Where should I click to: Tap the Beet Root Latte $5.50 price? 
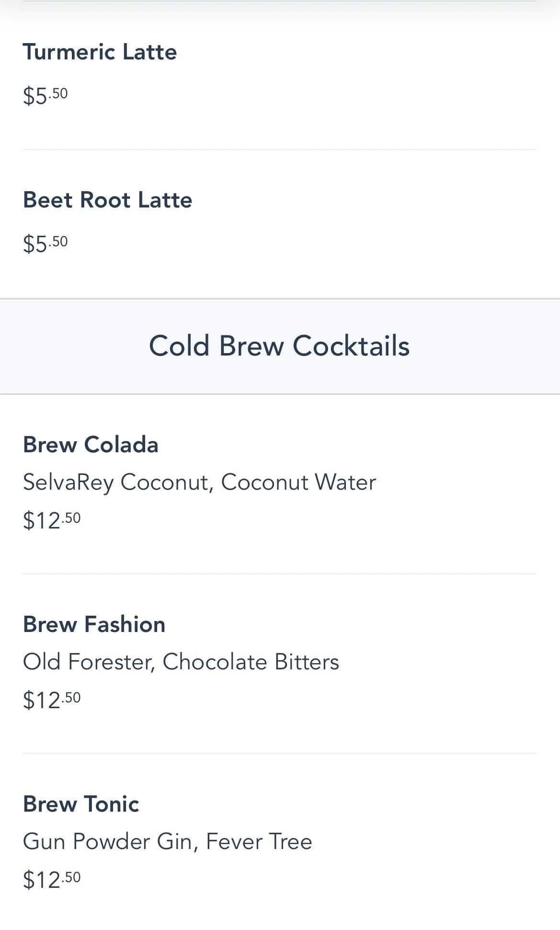pos(46,244)
